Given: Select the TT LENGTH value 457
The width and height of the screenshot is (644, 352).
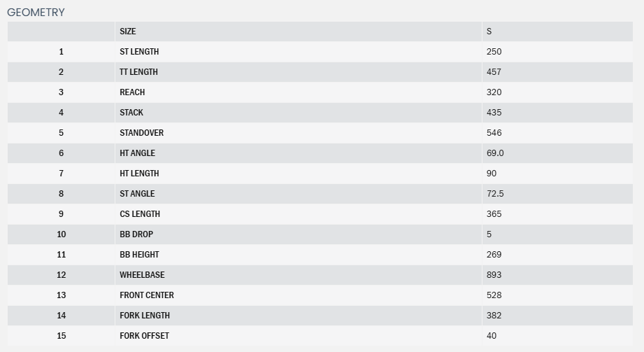Looking at the screenshot, I should [x=494, y=72].
